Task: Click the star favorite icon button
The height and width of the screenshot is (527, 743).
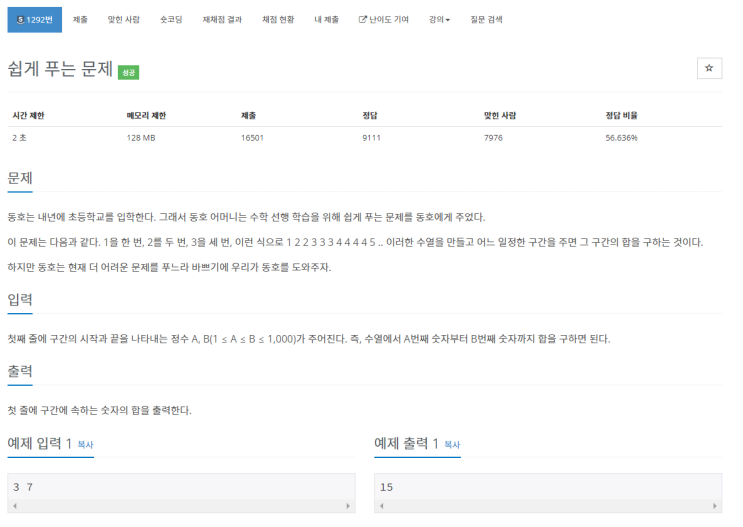Action: pos(709,68)
